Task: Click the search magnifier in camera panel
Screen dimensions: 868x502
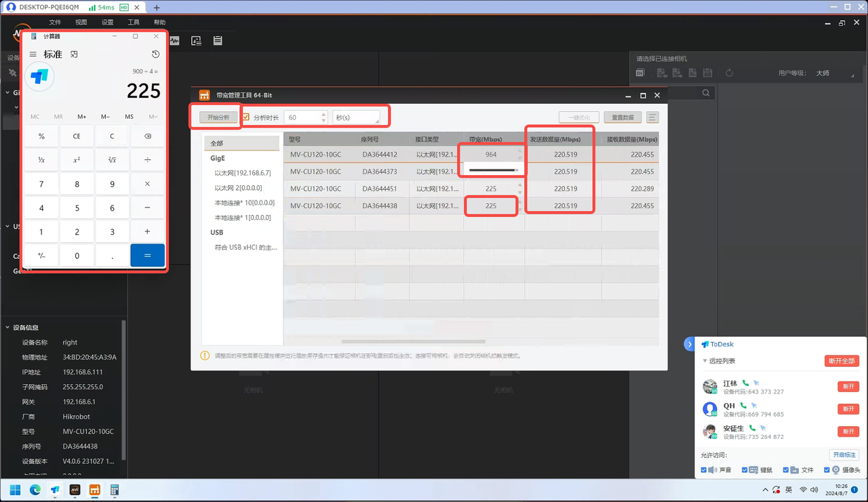Action: click(706, 93)
